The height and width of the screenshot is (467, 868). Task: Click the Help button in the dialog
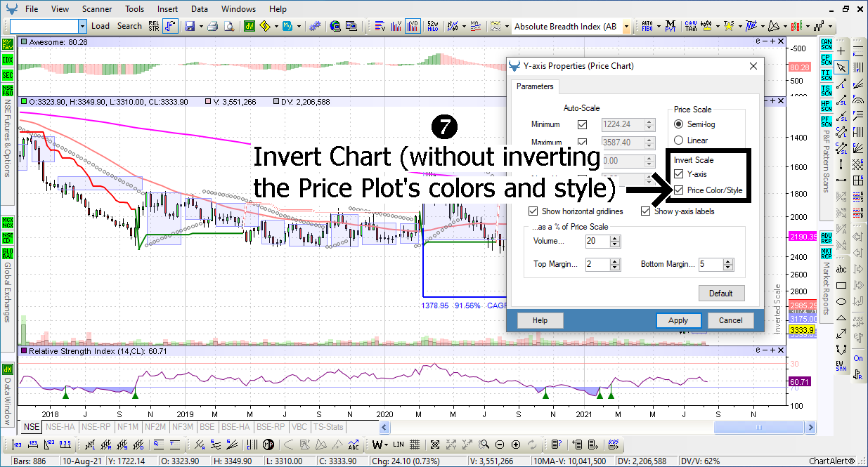[x=540, y=320]
